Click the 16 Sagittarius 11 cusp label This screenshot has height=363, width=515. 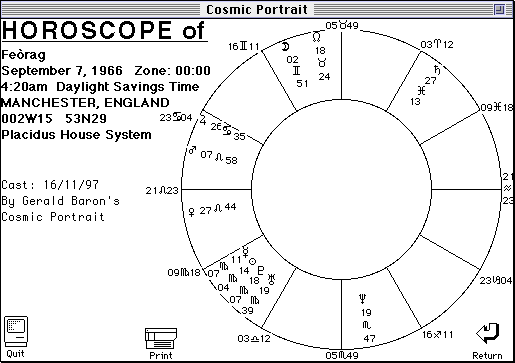(438, 334)
